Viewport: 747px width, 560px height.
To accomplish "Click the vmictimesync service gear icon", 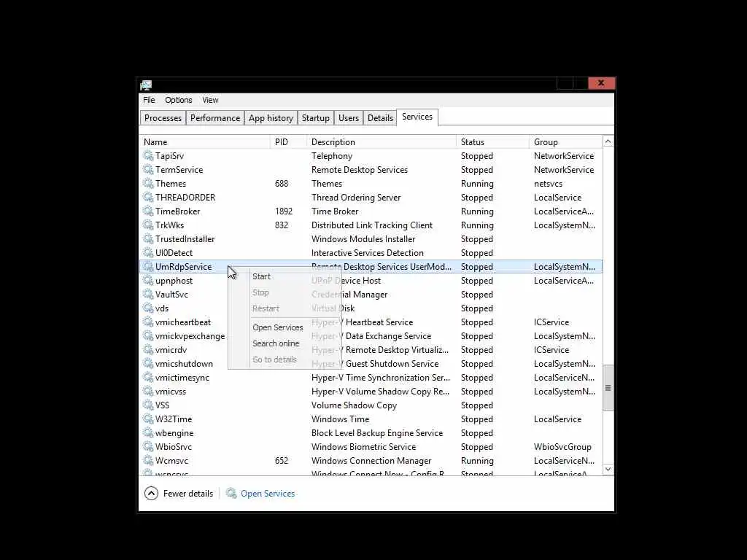I will pos(148,377).
